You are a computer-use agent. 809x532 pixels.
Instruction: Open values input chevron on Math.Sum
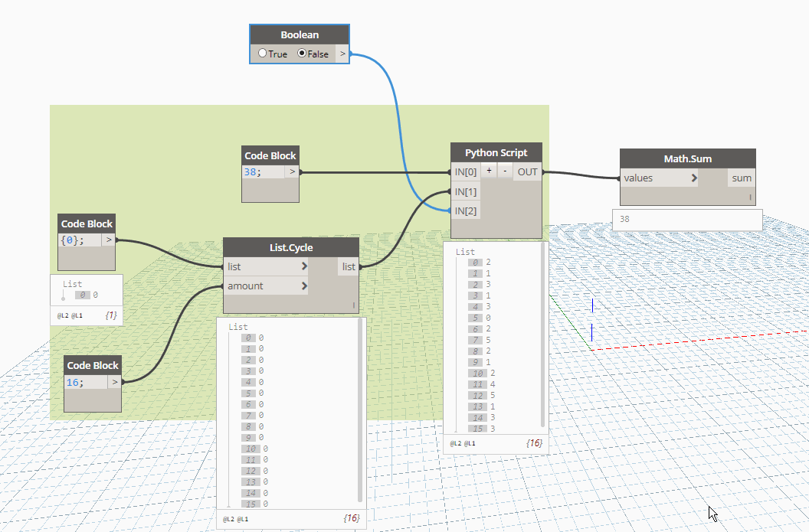tap(694, 178)
